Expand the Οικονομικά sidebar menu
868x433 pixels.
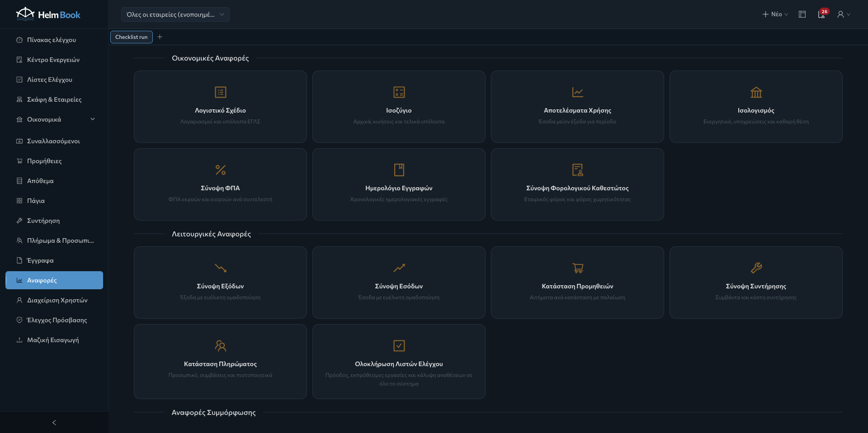(54, 119)
